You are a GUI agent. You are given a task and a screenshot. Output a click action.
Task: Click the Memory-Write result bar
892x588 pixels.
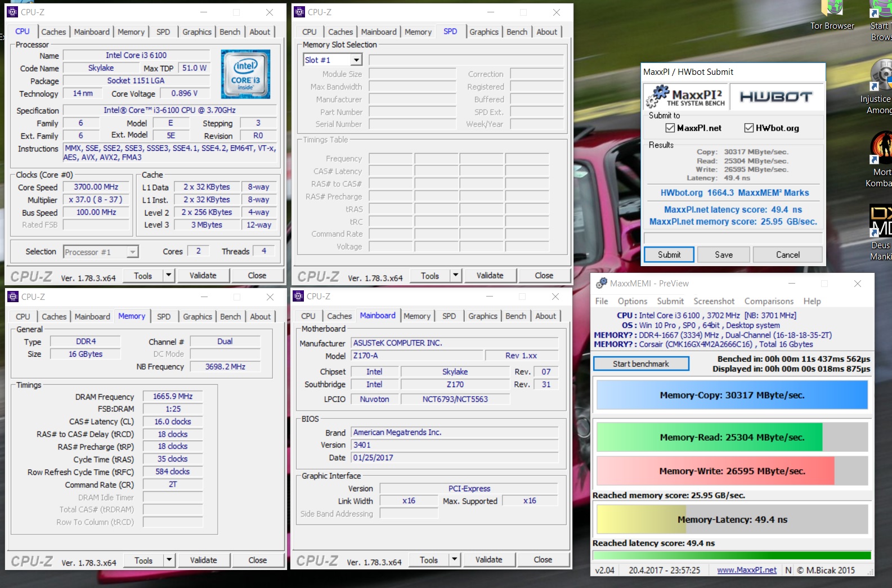(x=732, y=471)
